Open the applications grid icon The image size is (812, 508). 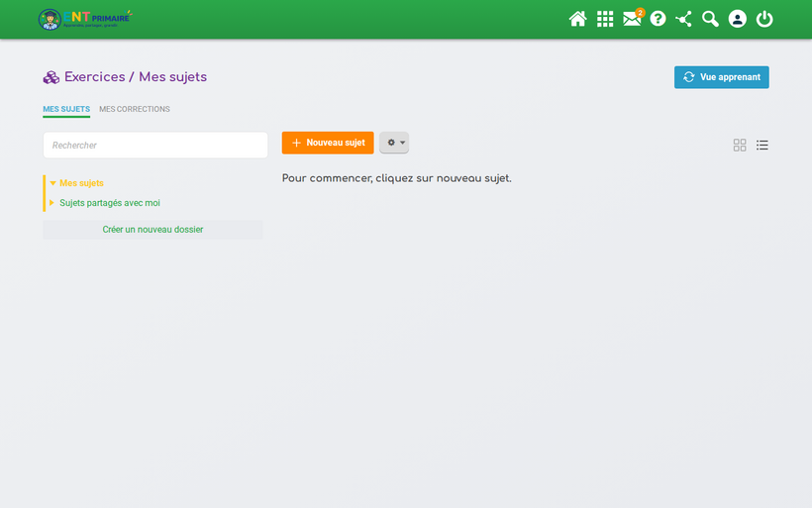pos(605,19)
